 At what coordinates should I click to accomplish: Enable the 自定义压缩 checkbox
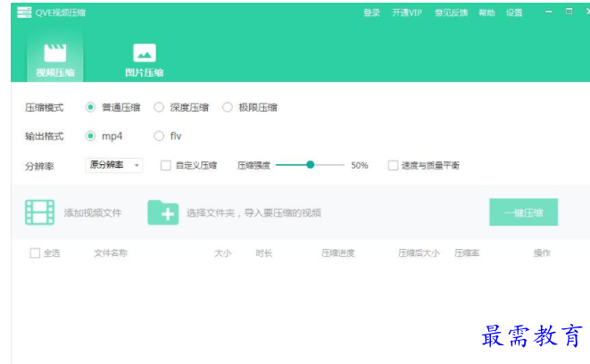click(165, 165)
